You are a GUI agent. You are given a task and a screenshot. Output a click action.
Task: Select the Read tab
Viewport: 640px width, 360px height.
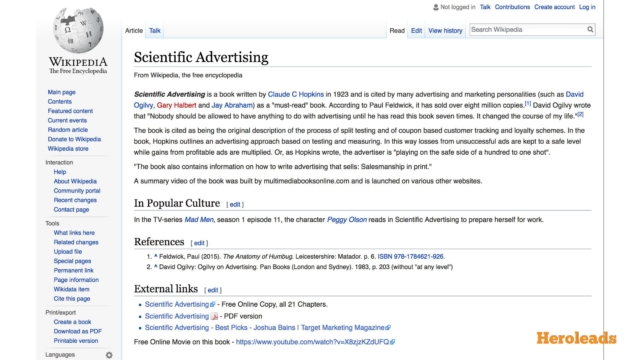coord(397,31)
